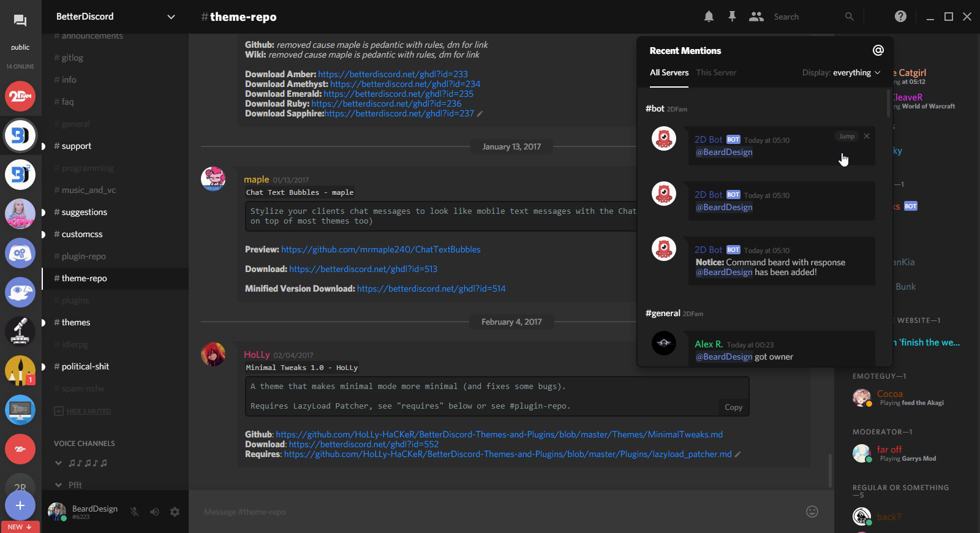This screenshot has width=980, height=533.
Task: Click NEW unread indicator button
Action: (20, 527)
